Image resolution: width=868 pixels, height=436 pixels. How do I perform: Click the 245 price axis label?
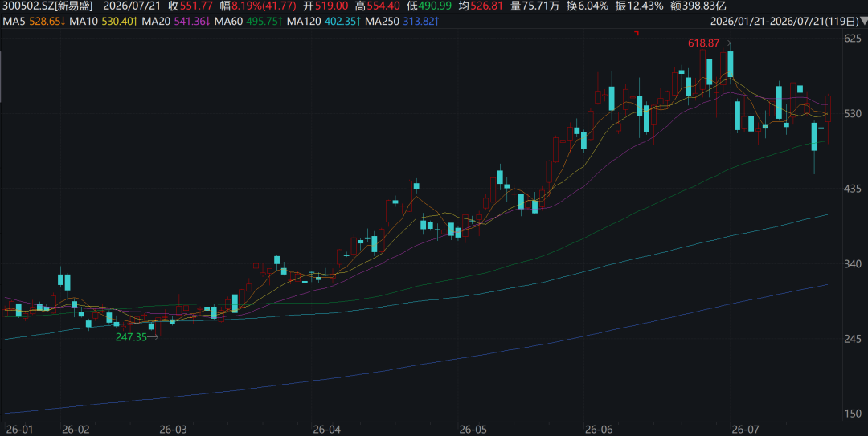(x=853, y=339)
